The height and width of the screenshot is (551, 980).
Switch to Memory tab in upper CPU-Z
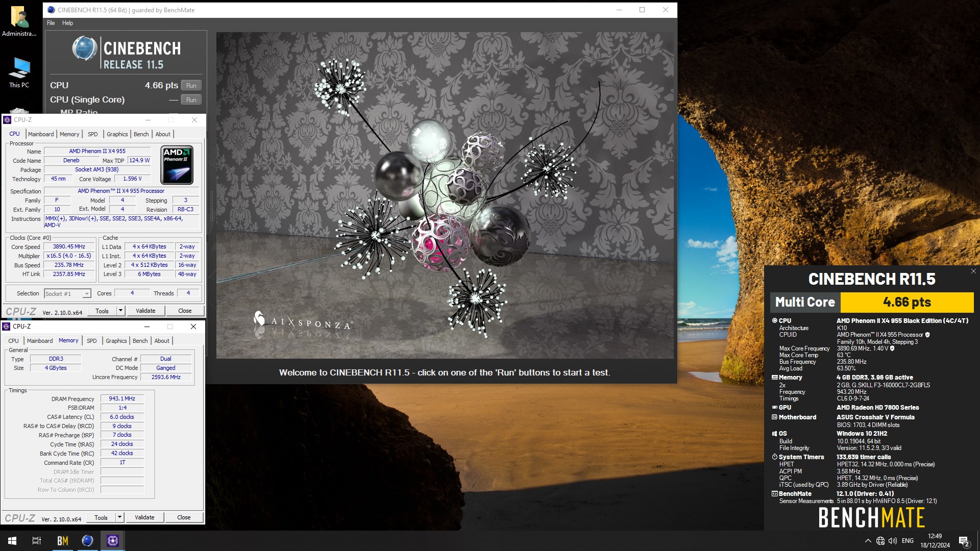(69, 134)
